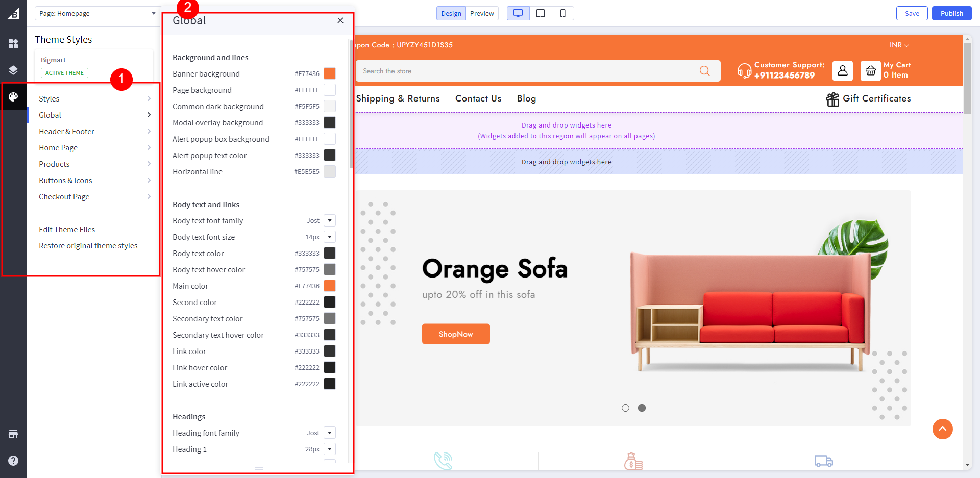
Task: Click the Publish button
Action: [951, 14]
